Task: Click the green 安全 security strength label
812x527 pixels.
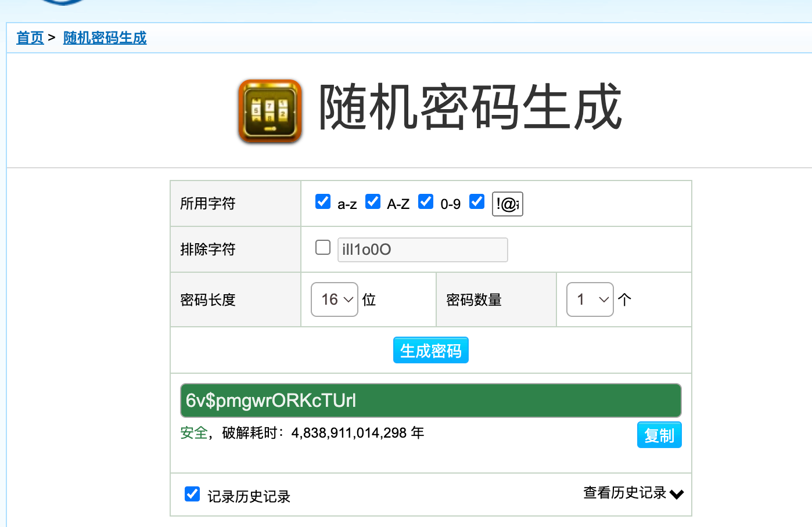Action: [x=193, y=433]
